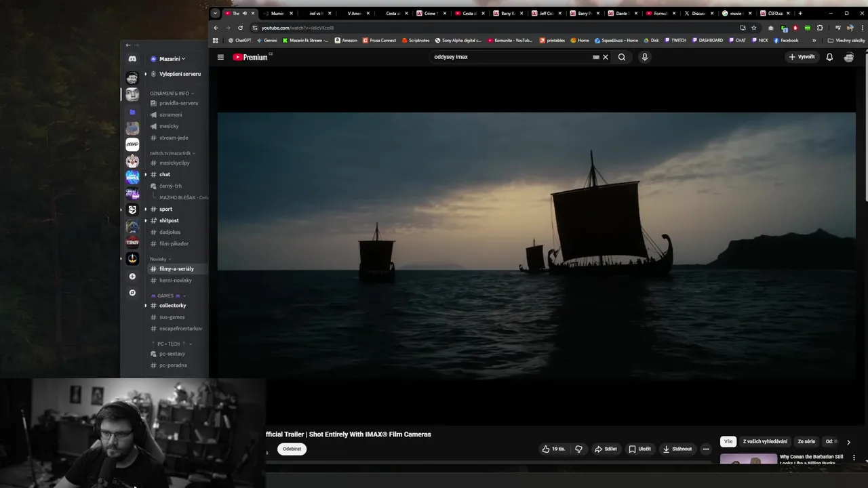Open a new browser tab
The width and height of the screenshot is (868, 488).
[800, 13]
